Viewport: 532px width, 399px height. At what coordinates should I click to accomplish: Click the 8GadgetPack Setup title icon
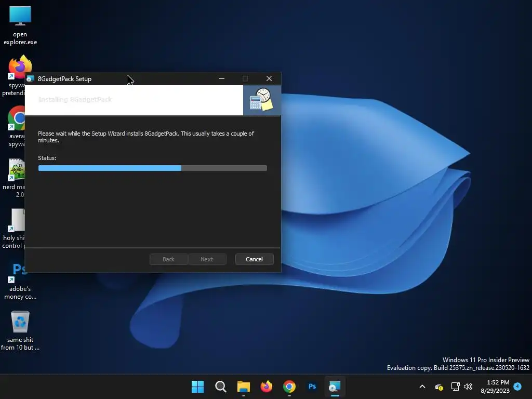[31, 79]
